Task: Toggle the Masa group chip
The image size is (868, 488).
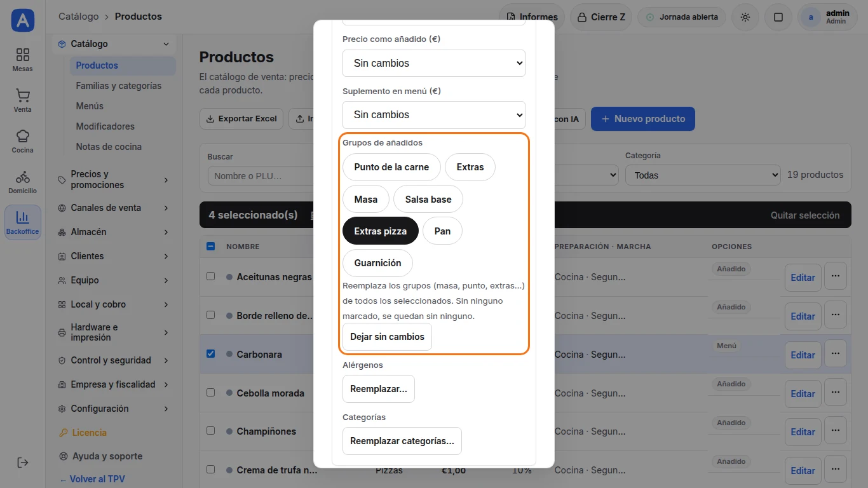Action: click(x=366, y=199)
